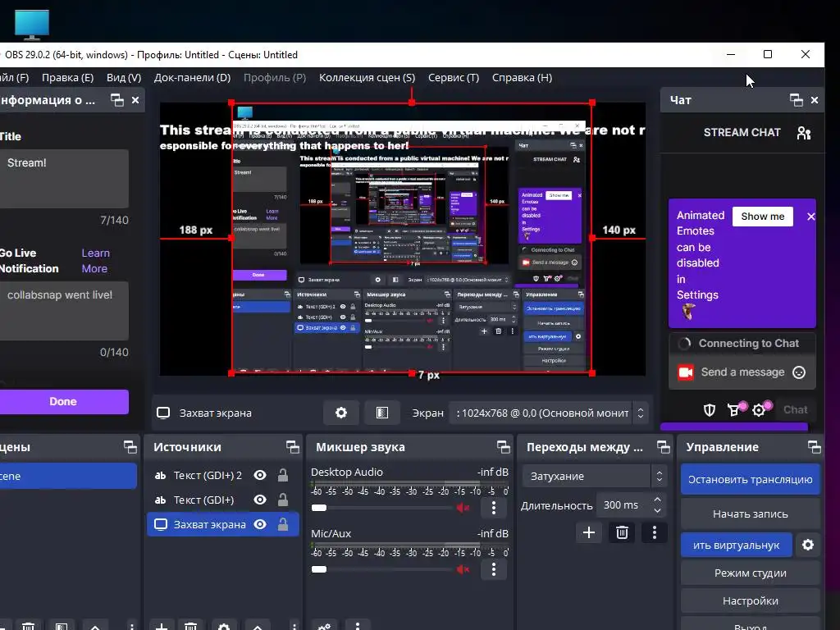Open the Док-панели (D) menu

192,78
